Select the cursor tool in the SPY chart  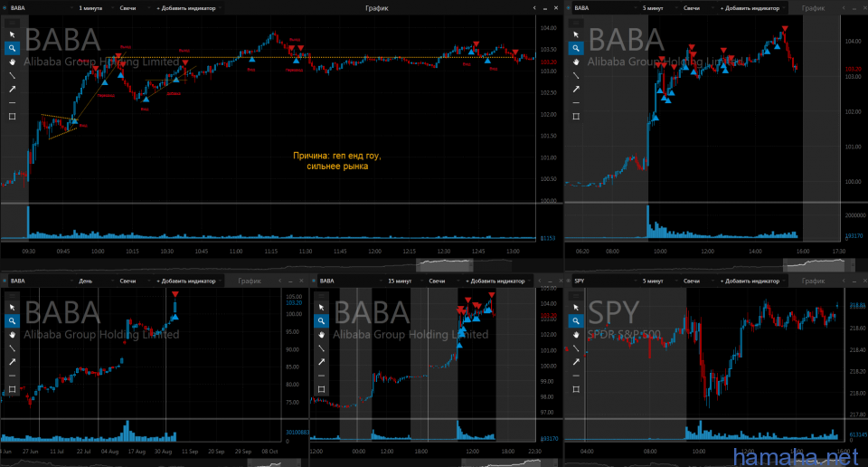[x=576, y=307]
